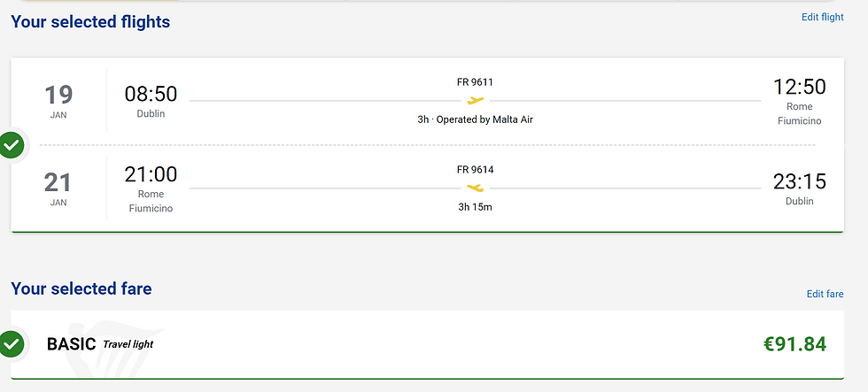Open the Edit flight link
The height and width of the screenshot is (392, 868).
point(823,17)
